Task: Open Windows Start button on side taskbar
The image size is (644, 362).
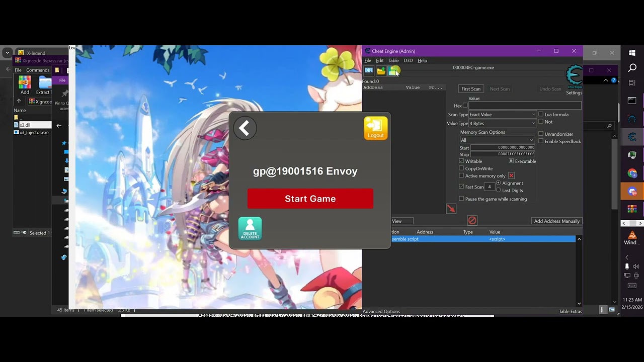Action: [632, 53]
